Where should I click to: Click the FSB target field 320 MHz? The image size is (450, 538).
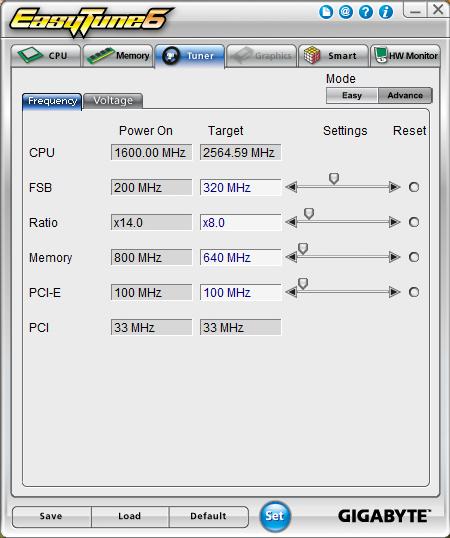click(x=240, y=187)
